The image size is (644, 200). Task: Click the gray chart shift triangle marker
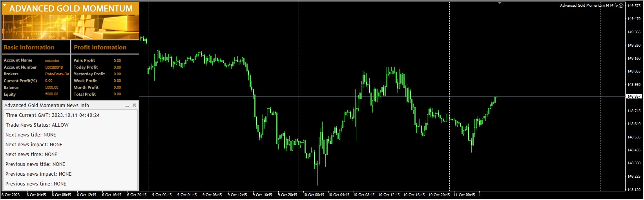[500, 3]
